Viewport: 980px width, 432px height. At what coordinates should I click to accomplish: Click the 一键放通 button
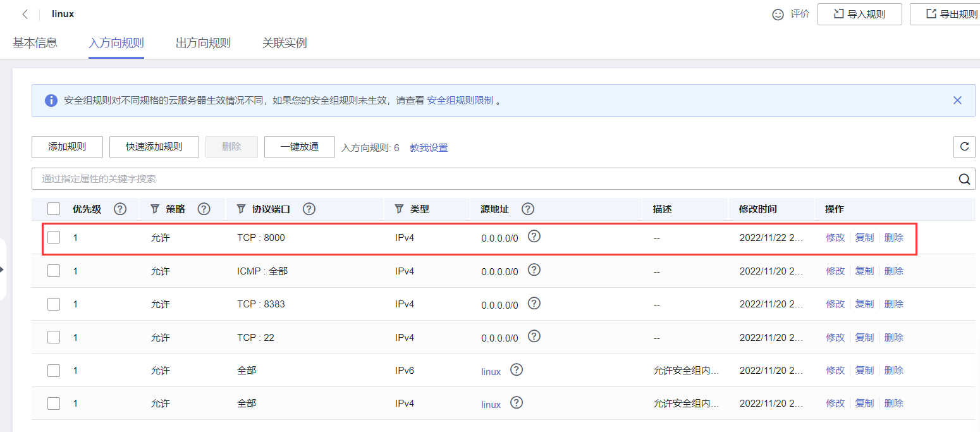(300, 147)
